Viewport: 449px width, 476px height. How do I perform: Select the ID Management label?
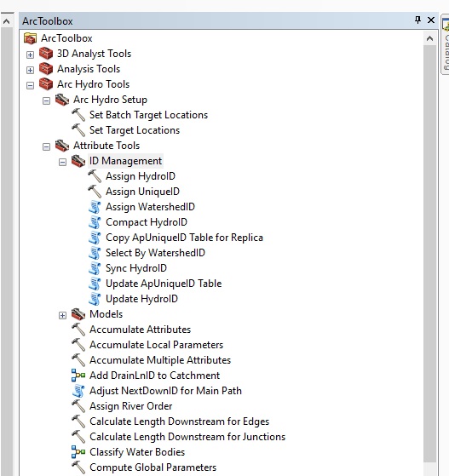point(125,161)
